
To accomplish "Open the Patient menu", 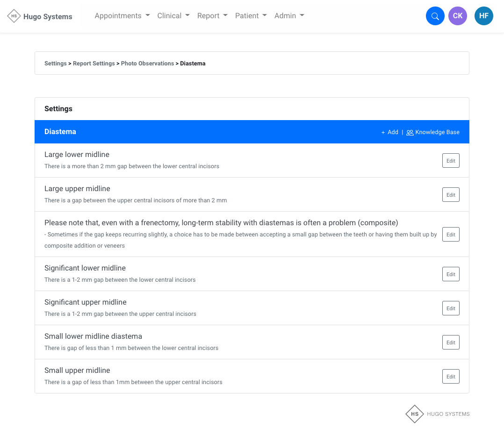I will [251, 16].
